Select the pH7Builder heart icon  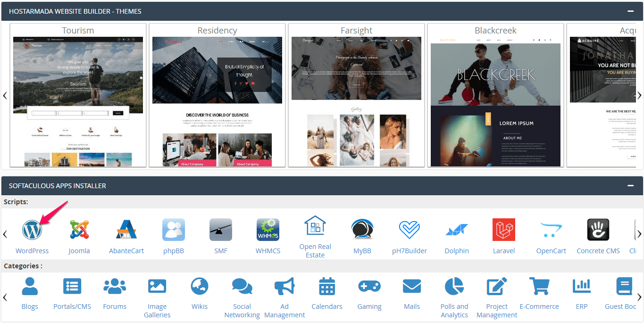(410, 230)
